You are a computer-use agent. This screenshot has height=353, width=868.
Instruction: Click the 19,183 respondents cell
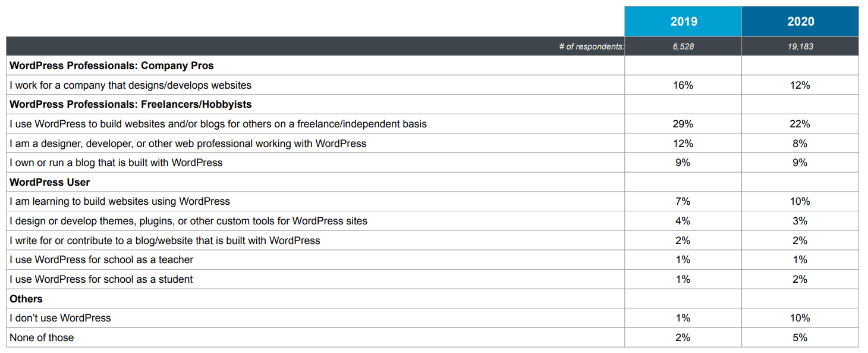click(x=800, y=46)
